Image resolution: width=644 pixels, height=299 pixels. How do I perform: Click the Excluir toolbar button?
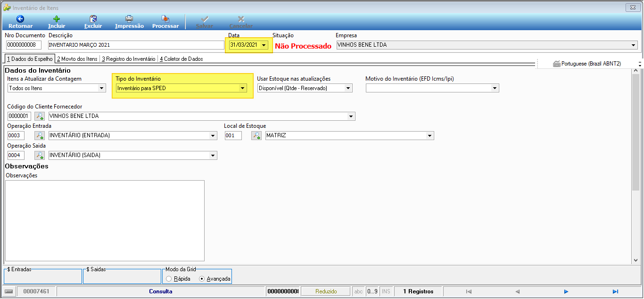(x=93, y=22)
